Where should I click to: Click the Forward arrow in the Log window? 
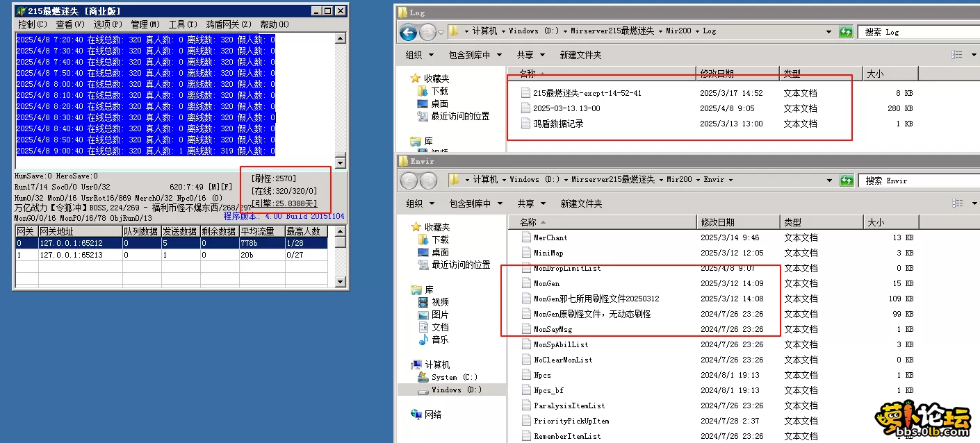tap(427, 32)
